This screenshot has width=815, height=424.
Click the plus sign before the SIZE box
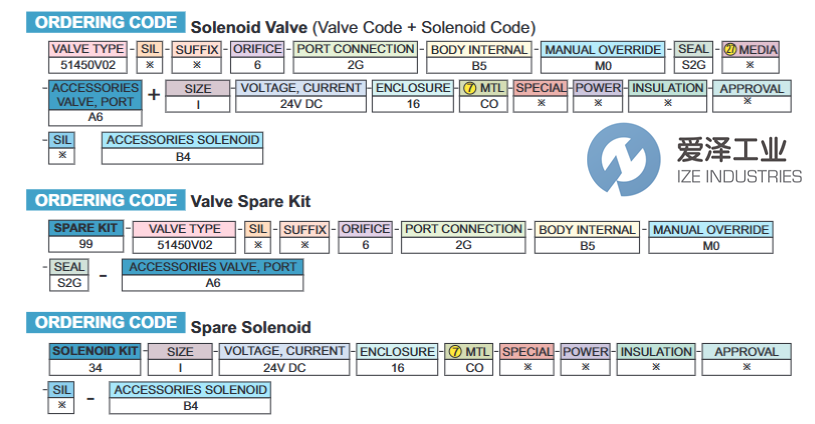tap(154, 95)
